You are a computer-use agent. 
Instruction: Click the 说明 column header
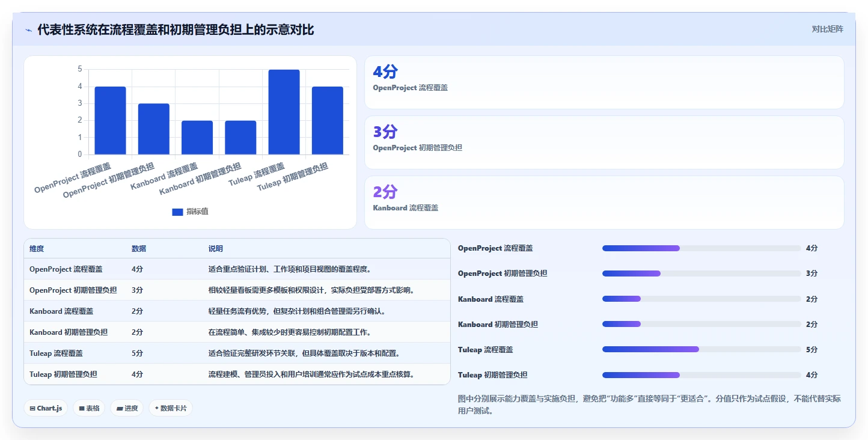click(x=216, y=249)
